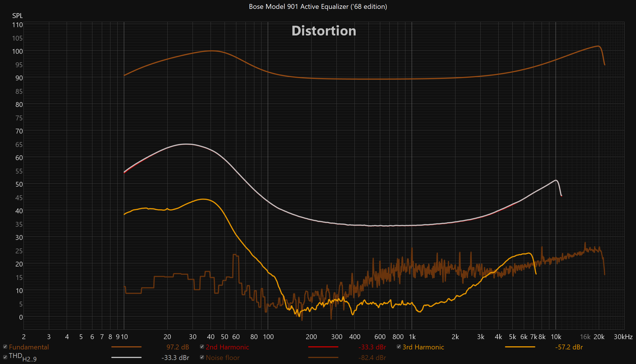Click the Noise floor dark brown swatch
Image resolution: width=636 pixels, height=364 pixels.
[x=323, y=357]
